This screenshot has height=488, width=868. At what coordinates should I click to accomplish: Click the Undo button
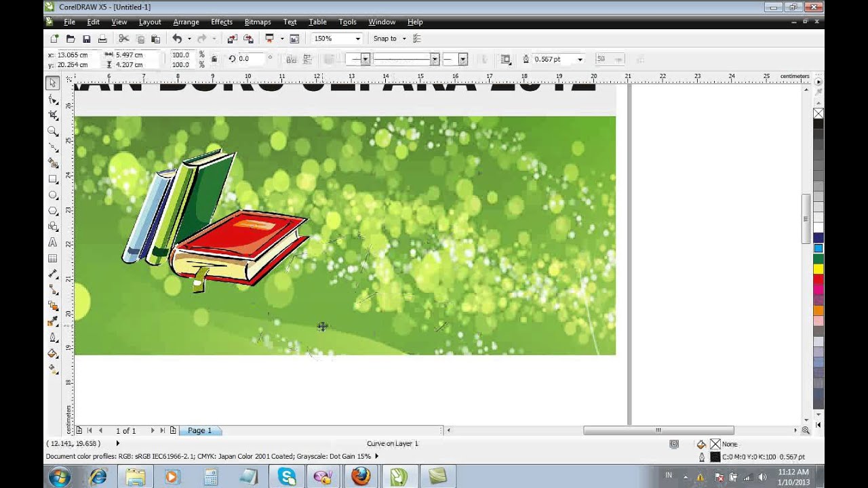(177, 39)
